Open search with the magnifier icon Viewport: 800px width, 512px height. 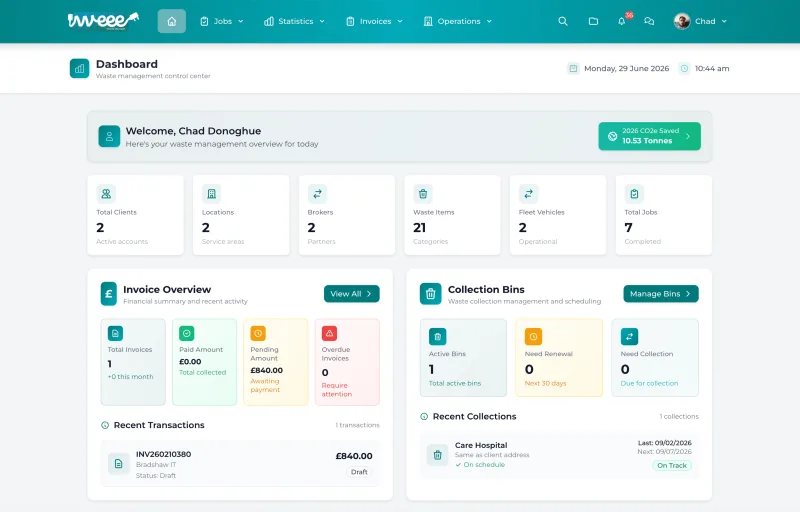pos(563,21)
